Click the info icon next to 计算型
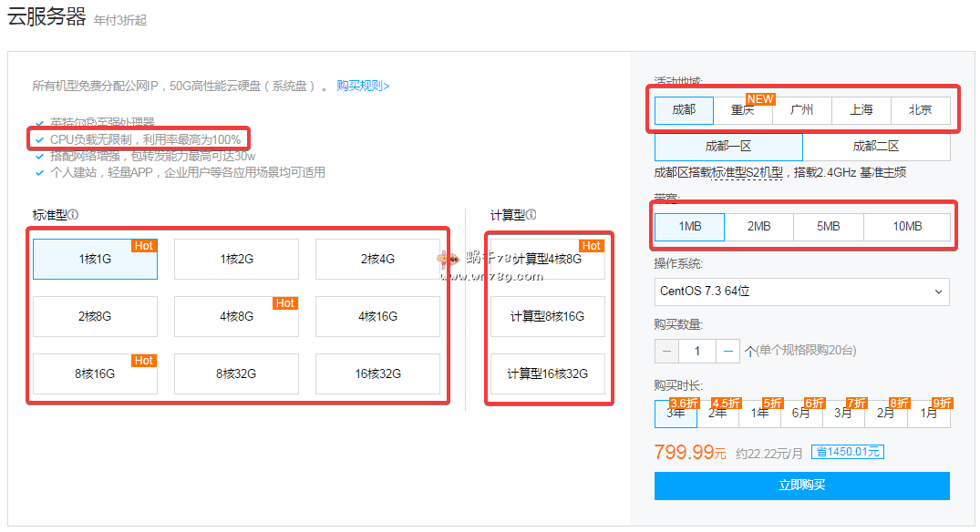The image size is (980, 532). tap(531, 215)
